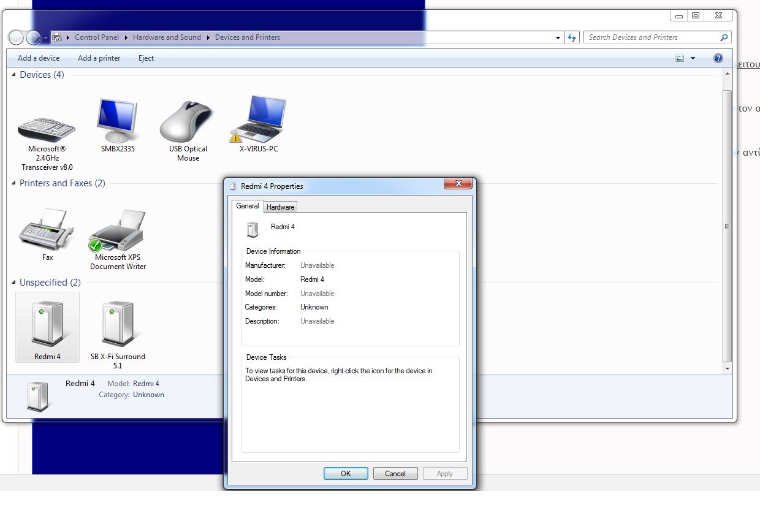Click the Model value Redmi 4 in dialog
This screenshot has width=760, height=532.
click(x=312, y=279)
